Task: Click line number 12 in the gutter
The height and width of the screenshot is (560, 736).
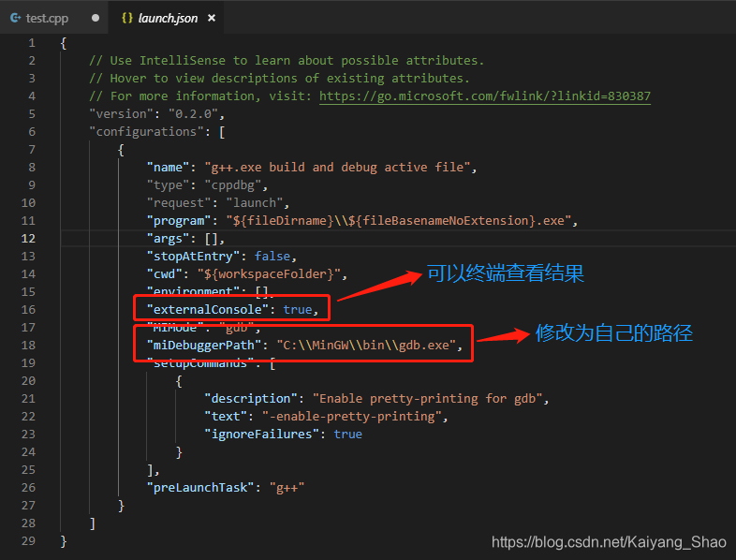Action: (28, 239)
